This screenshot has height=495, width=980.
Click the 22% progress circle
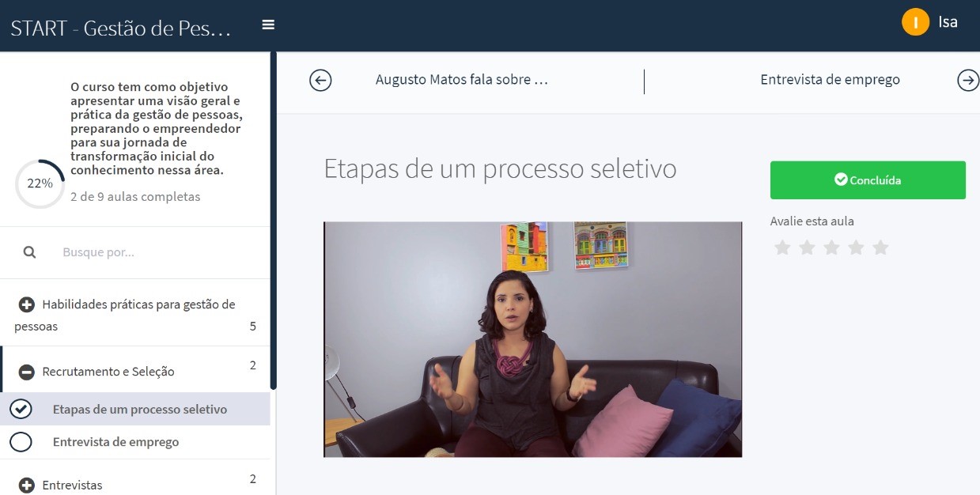click(40, 183)
